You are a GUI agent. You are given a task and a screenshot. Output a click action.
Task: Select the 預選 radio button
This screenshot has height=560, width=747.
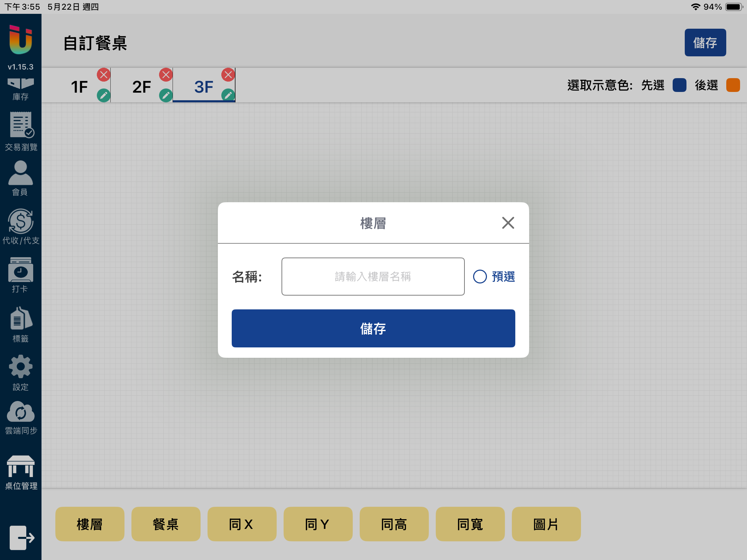(x=480, y=277)
